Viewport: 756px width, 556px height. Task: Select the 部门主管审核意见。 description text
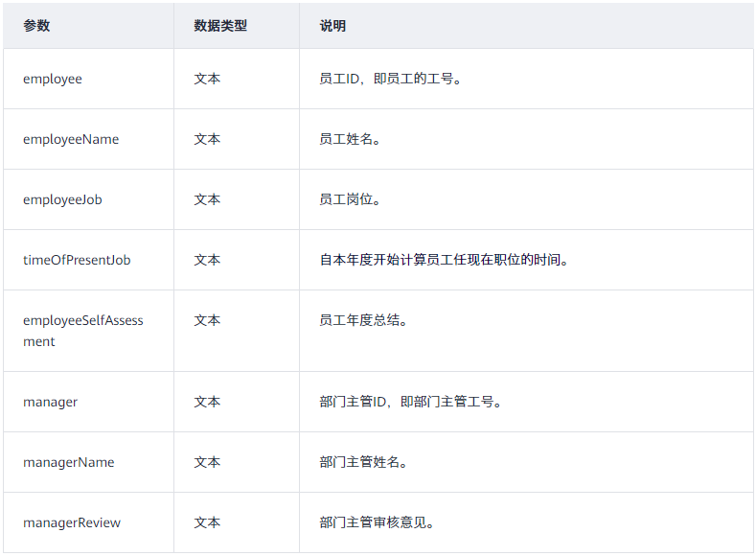[x=378, y=522]
